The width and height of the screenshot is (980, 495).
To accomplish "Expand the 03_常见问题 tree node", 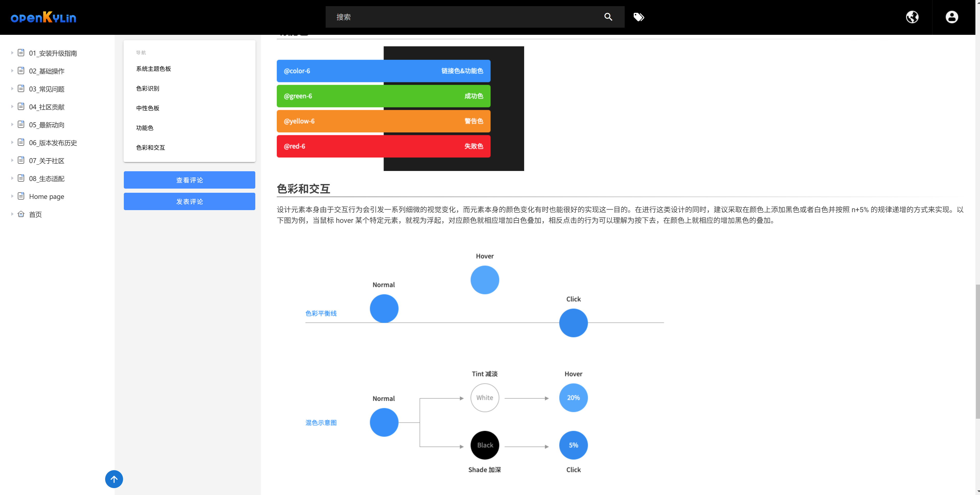I will point(12,89).
